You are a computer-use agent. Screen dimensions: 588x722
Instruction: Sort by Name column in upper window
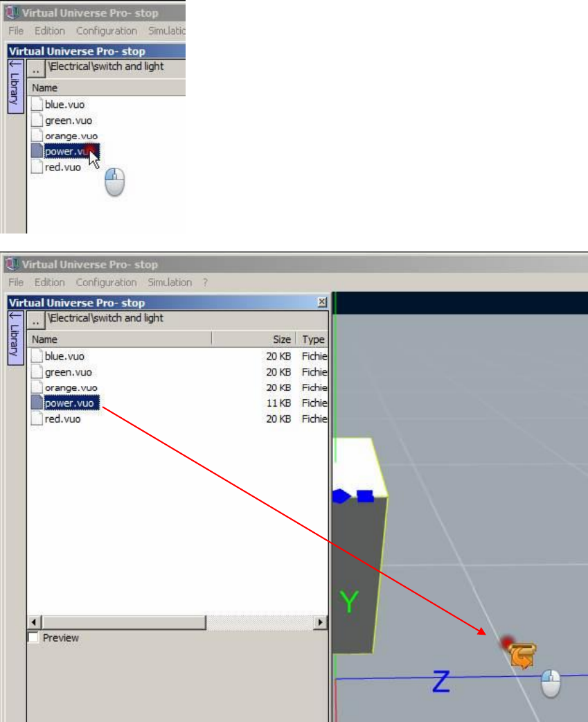pyautogui.click(x=106, y=87)
